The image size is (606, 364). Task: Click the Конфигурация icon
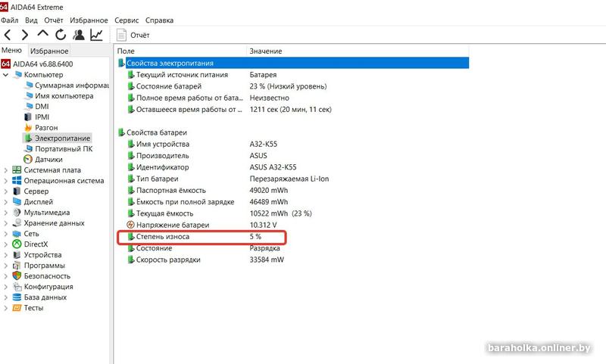pyautogui.click(x=17, y=286)
